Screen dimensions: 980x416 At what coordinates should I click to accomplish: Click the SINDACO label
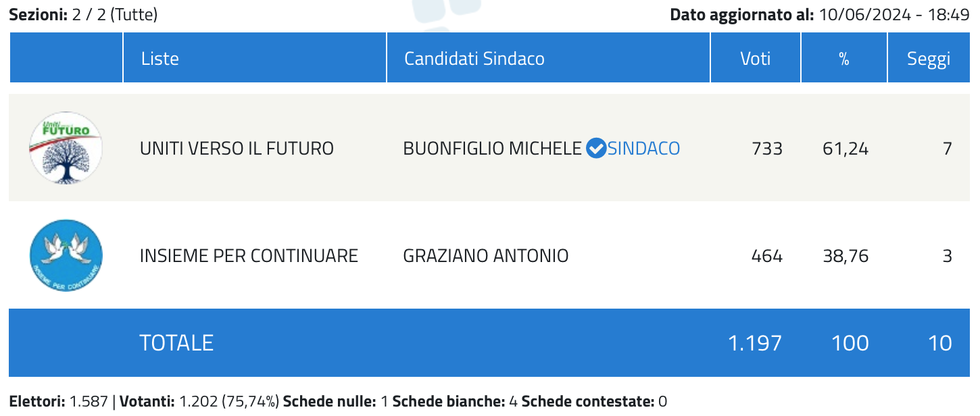643,149
